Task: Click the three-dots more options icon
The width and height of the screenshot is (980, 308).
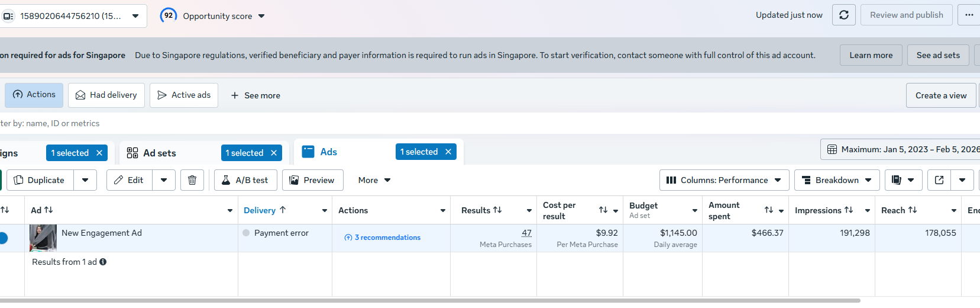Action: coord(969,15)
